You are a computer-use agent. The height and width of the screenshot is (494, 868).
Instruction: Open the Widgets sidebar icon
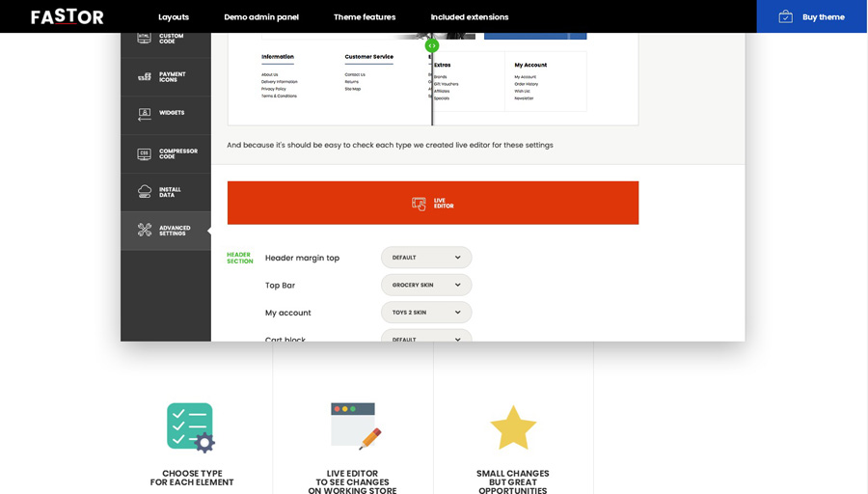144,114
